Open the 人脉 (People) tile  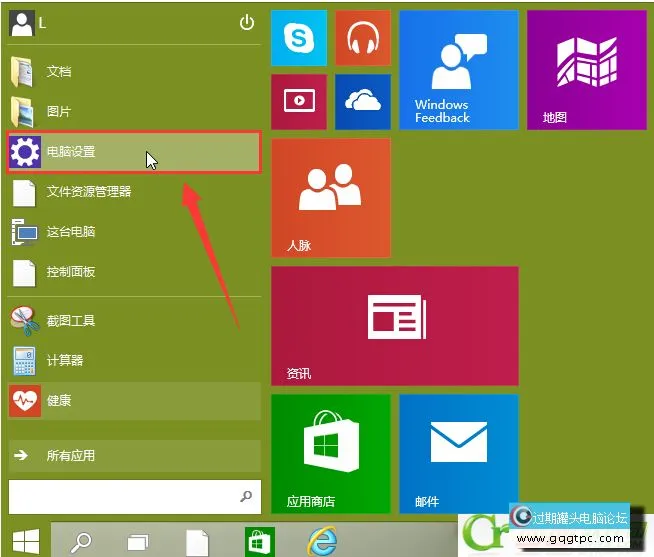point(330,197)
